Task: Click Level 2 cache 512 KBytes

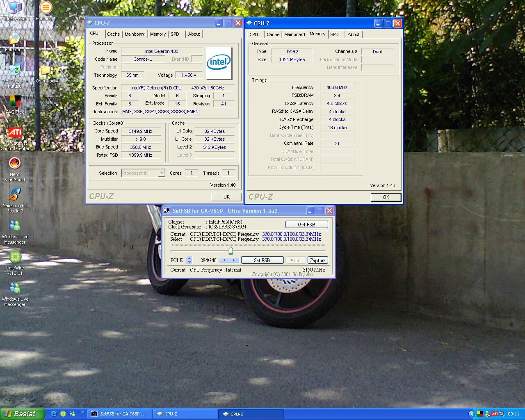Action: click(x=215, y=147)
